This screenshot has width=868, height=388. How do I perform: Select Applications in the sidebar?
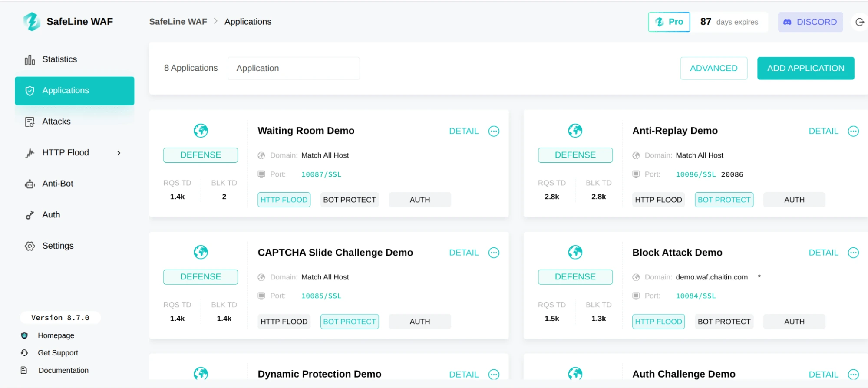pos(74,91)
